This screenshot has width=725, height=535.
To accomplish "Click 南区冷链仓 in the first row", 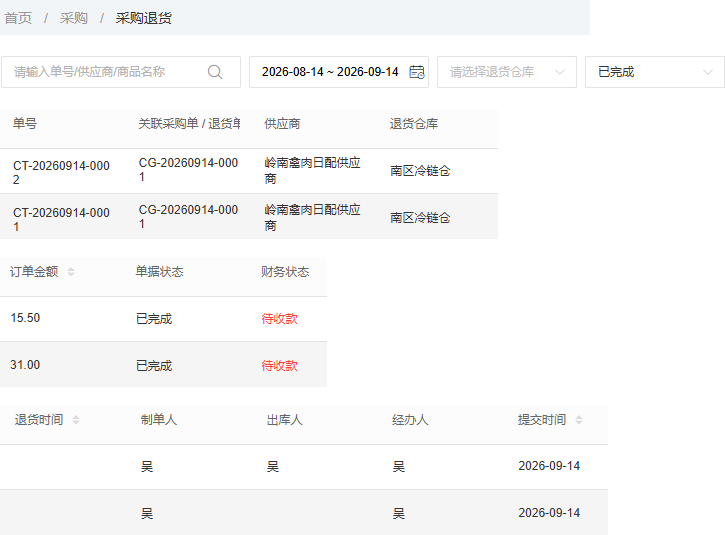I will click(420, 171).
